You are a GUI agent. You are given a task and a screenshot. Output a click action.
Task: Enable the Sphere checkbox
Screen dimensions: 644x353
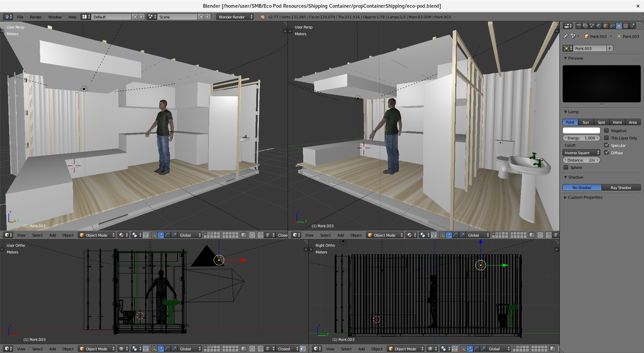[566, 167]
